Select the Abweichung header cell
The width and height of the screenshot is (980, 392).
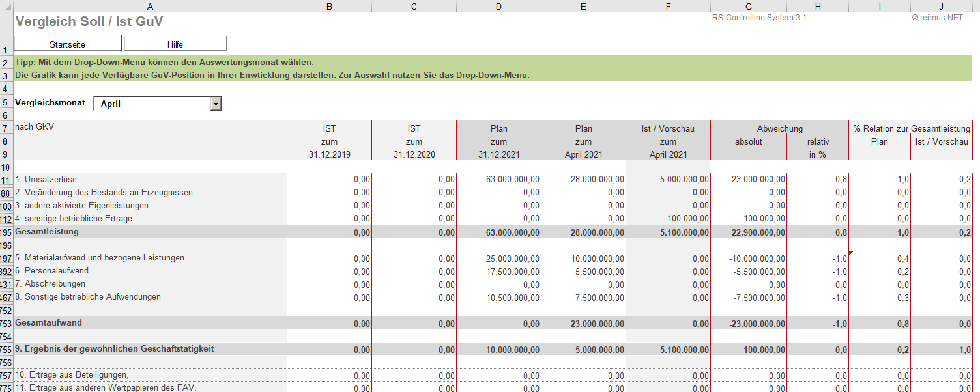coord(779,129)
